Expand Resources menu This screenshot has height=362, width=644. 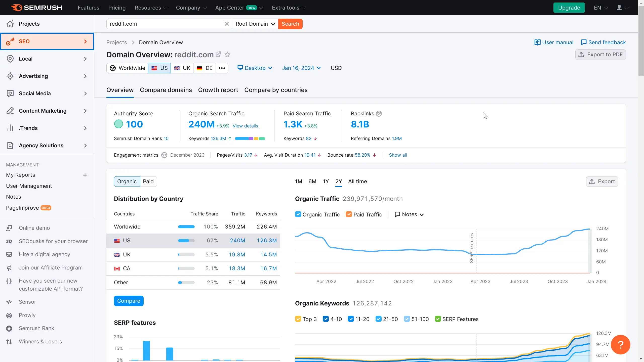point(151,8)
